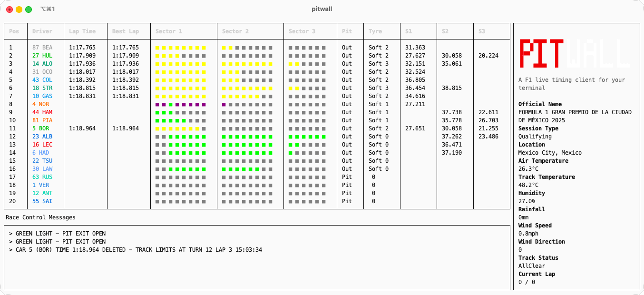Select the 44 HAM driver row
The height and width of the screenshot is (295, 644).
coord(45,112)
